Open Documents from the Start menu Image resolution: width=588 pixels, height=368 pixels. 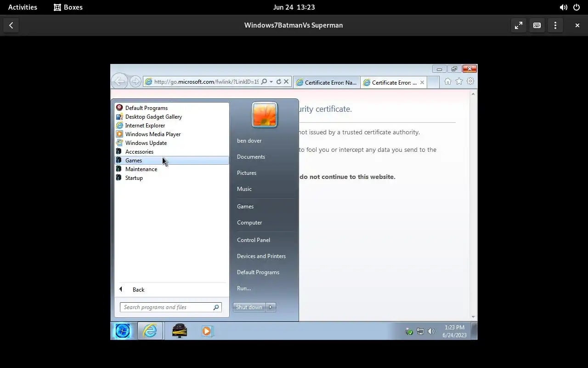(x=251, y=157)
